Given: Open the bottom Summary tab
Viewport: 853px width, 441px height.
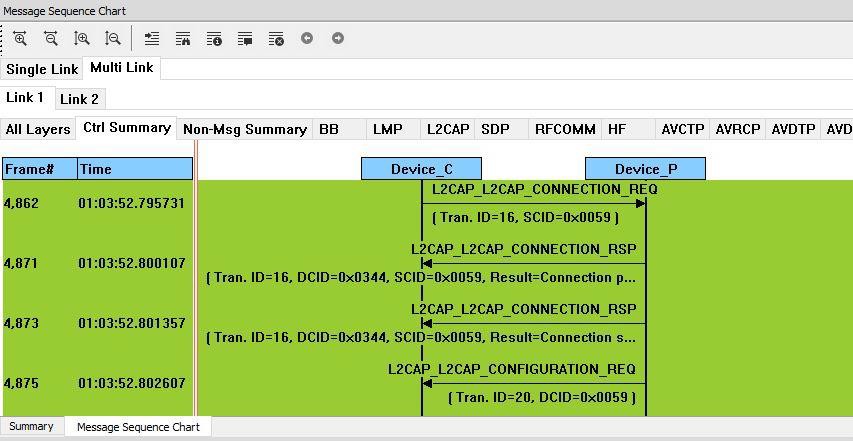Looking at the screenshot, I should point(32,426).
